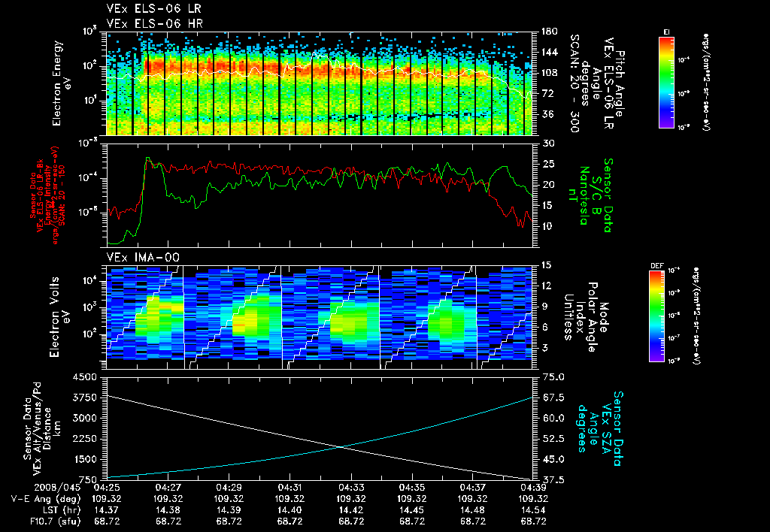Click the 750 km altitude tick label
This screenshot has height=532, width=770.
tap(87, 480)
